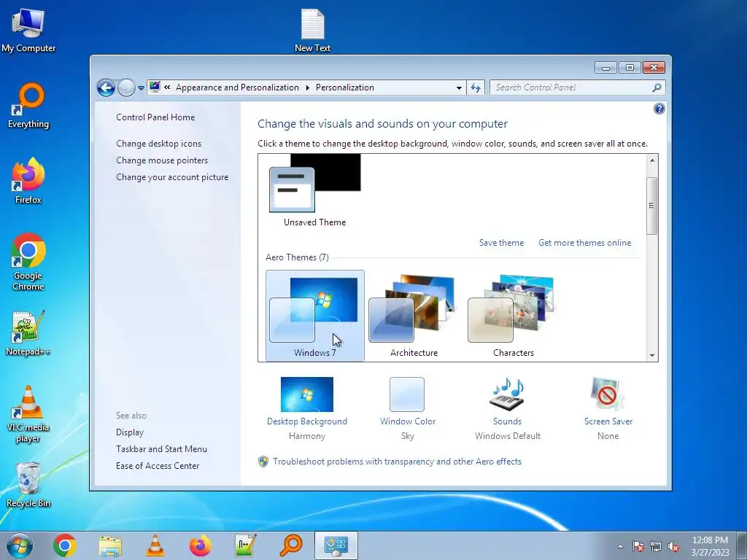Show hidden icons in system tray
The height and width of the screenshot is (560, 747).
coord(620,546)
